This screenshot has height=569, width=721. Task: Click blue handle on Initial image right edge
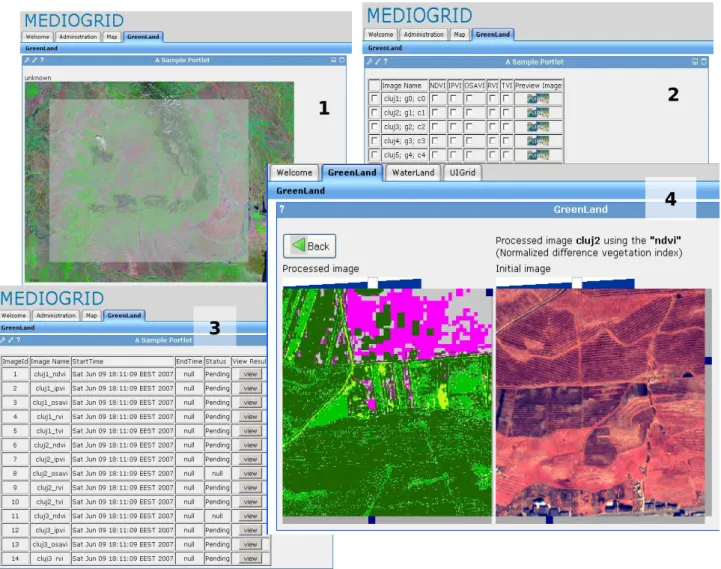(x=708, y=361)
